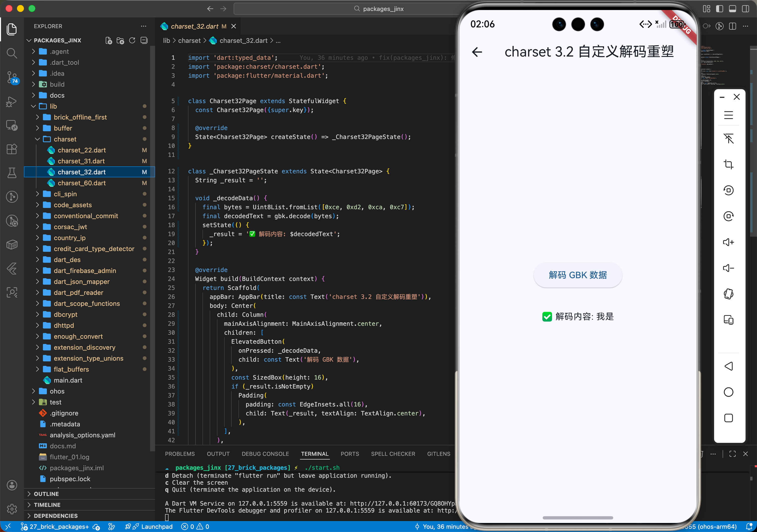Viewport: 757px width, 532px height.
Task: Open the Extensions view icon
Action: point(12,149)
